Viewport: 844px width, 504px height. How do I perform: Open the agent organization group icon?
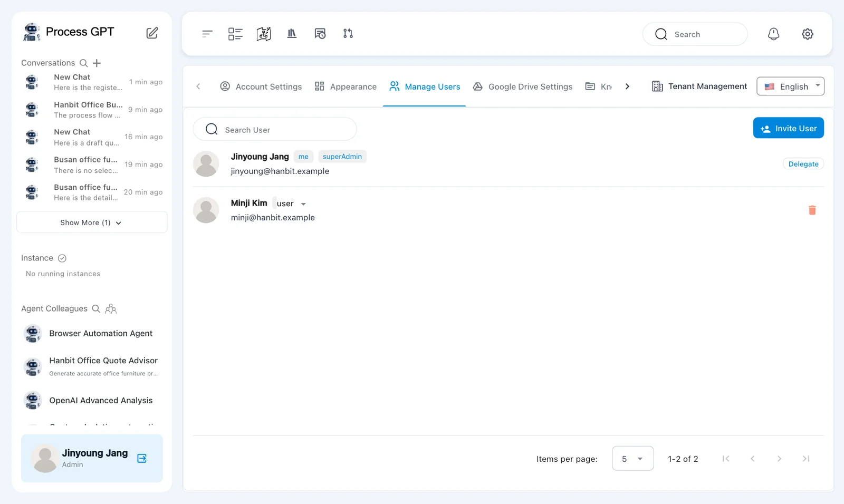tap(111, 309)
